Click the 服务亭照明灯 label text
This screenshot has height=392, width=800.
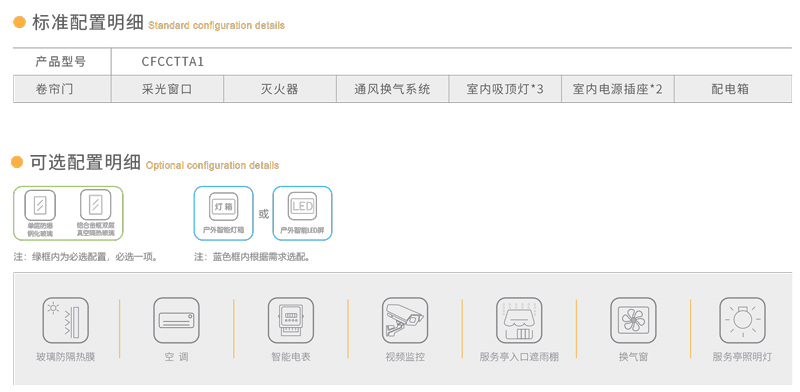(x=742, y=357)
